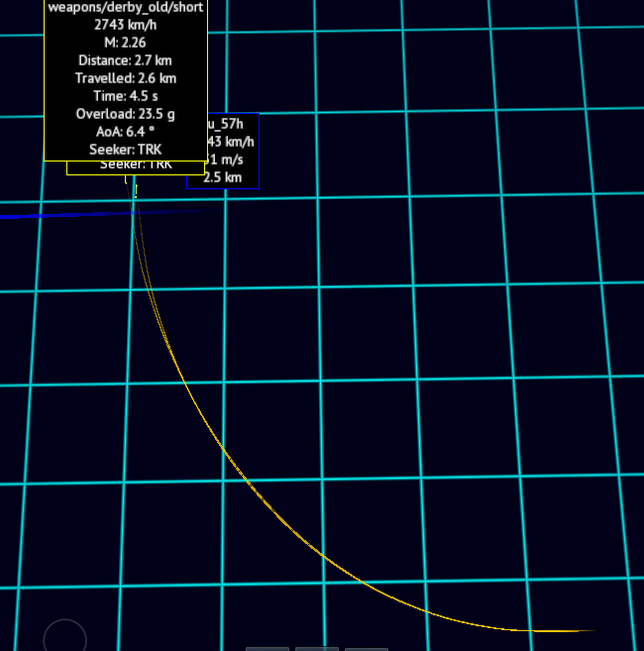Click the partially hidden second Seeker: TRK label
This screenshot has height=651, width=644.
[136, 165]
